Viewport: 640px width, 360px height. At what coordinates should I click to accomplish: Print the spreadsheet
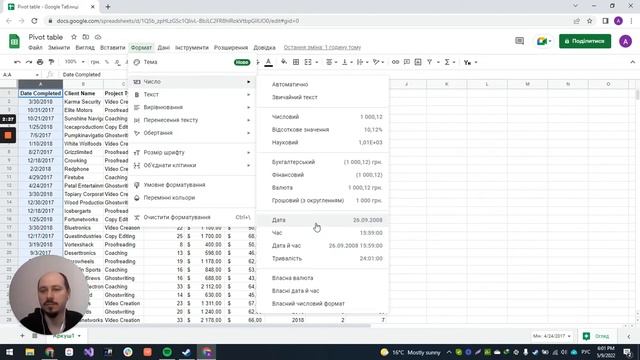point(40,62)
